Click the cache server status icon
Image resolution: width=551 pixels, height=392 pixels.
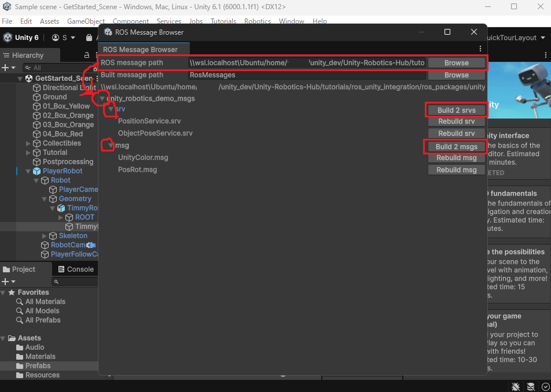[x=531, y=386]
